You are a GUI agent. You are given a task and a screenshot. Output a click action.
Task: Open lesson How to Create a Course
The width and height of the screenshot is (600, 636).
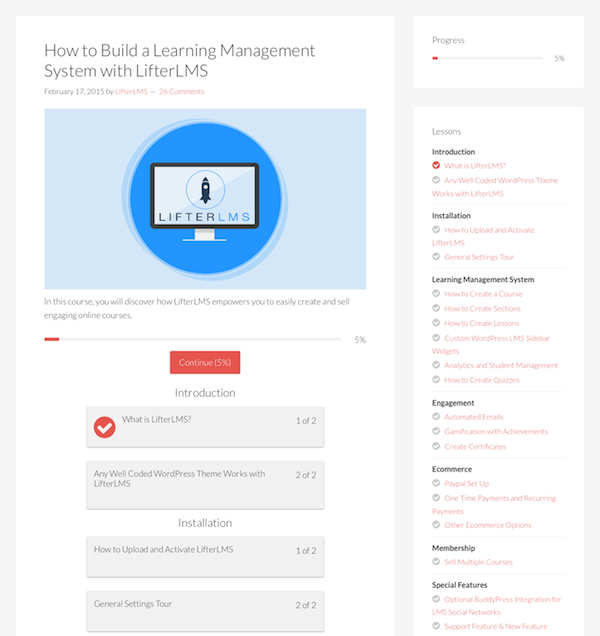[483, 294]
